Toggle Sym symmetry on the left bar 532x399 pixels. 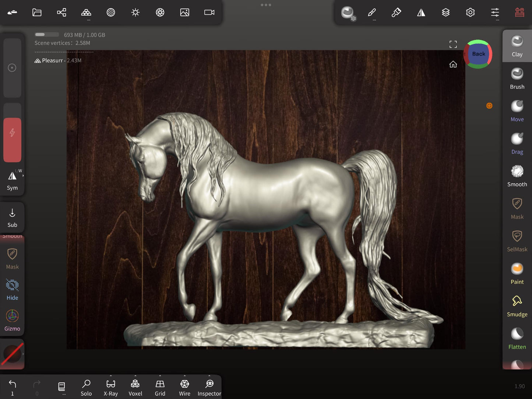point(12,180)
